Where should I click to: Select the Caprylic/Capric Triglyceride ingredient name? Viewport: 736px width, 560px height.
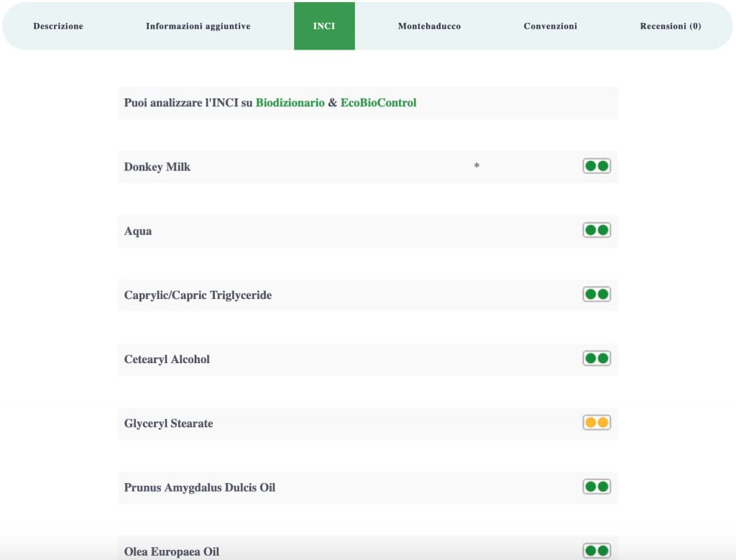(198, 295)
